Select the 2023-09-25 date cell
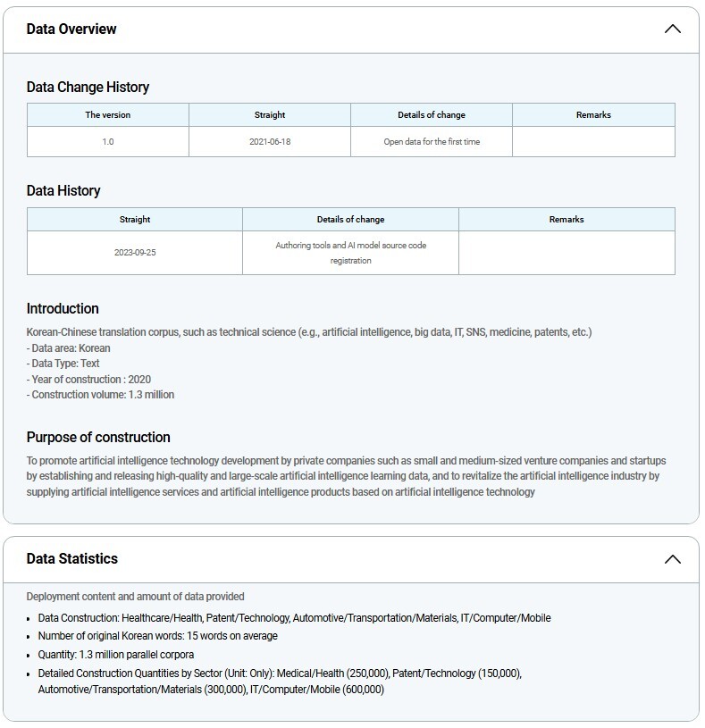This screenshot has height=728, width=705. click(135, 253)
